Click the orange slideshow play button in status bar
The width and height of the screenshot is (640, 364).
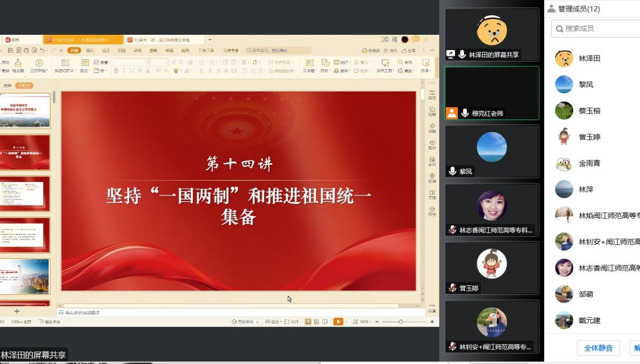coord(338,322)
